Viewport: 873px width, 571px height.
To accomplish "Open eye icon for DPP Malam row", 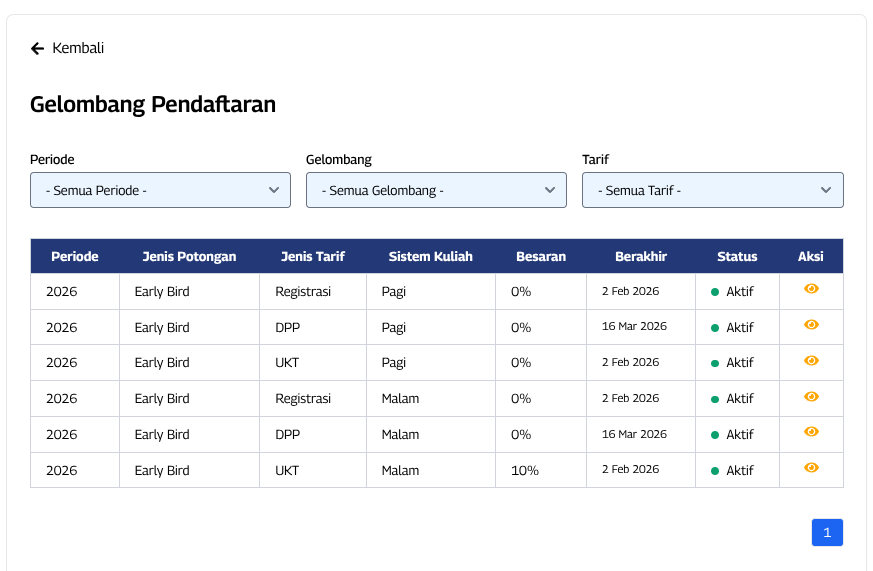I will pos(811,432).
